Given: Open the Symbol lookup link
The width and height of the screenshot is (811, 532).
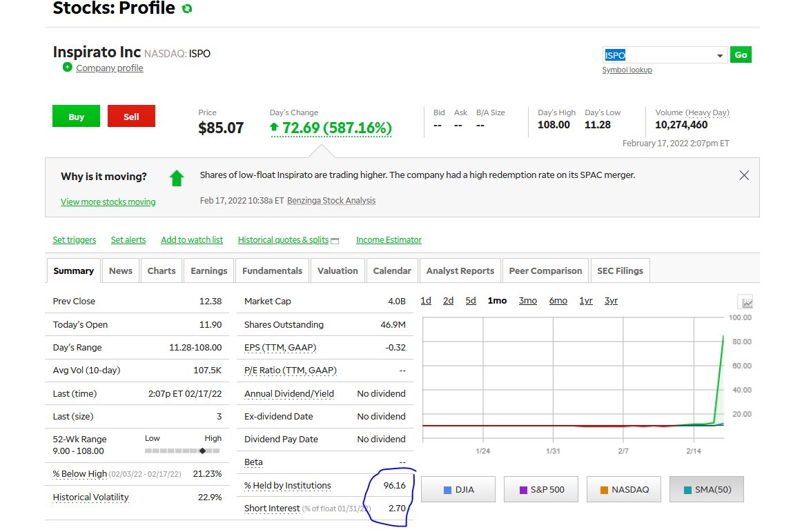Looking at the screenshot, I should pyautogui.click(x=627, y=70).
